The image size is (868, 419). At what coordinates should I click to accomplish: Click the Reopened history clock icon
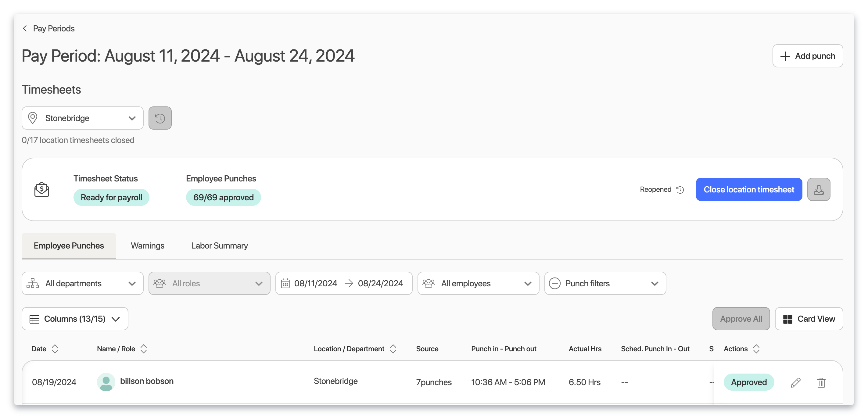tap(680, 190)
